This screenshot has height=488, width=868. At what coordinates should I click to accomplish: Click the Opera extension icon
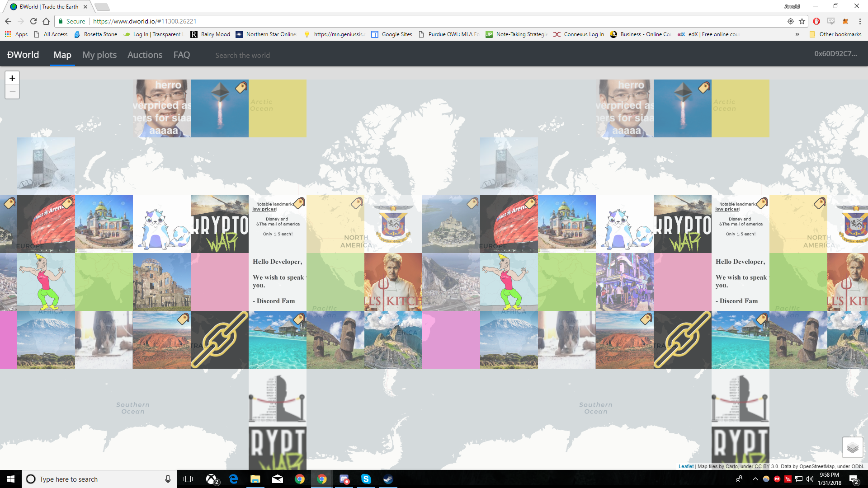tap(816, 21)
